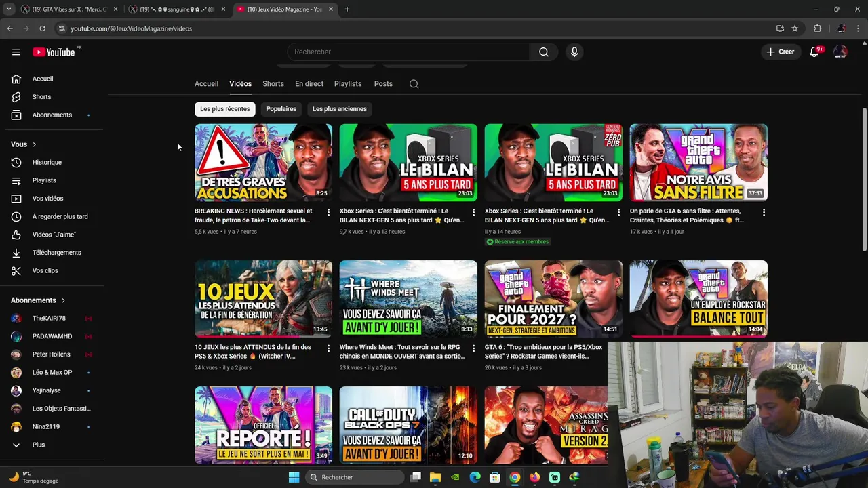
Task: Expand the Abonnements section chevron
Action: (x=64, y=300)
